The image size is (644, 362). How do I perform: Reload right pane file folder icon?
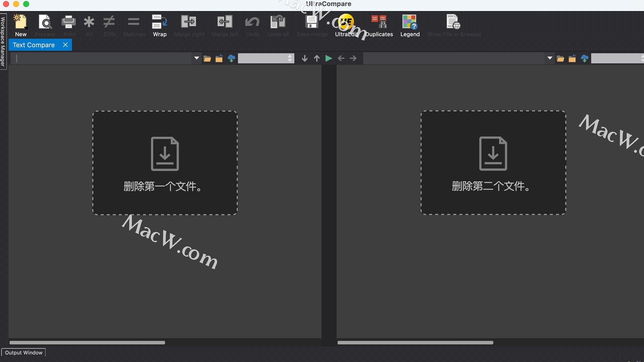pyautogui.click(x=572, y=59)
